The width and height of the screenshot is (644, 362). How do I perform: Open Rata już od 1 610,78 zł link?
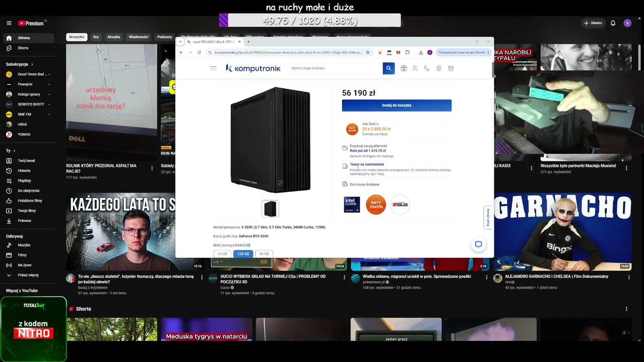(x=368, y=150)
